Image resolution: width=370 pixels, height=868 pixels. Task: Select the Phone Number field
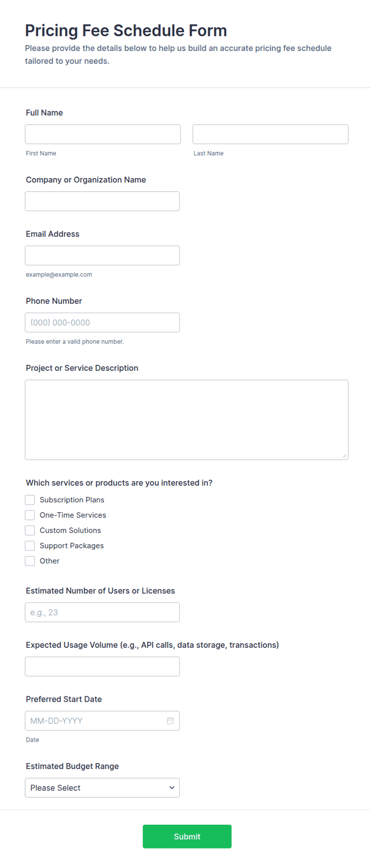pos(102,322)
